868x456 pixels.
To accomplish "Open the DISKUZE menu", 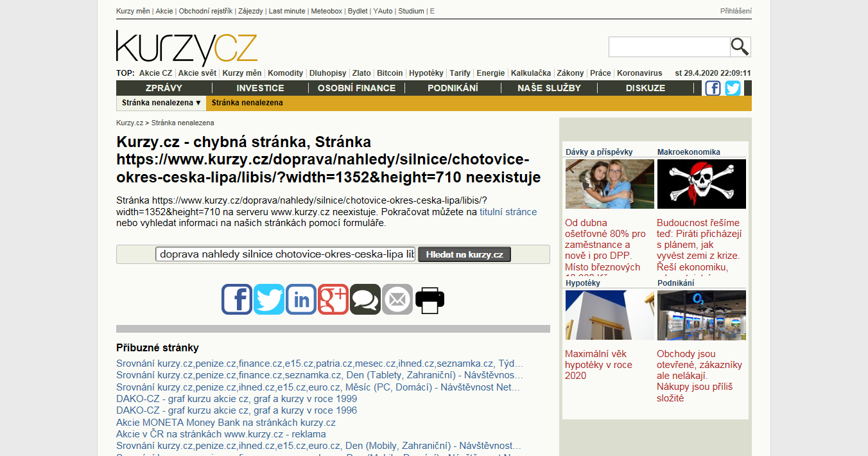I will (x=645, y=88).
